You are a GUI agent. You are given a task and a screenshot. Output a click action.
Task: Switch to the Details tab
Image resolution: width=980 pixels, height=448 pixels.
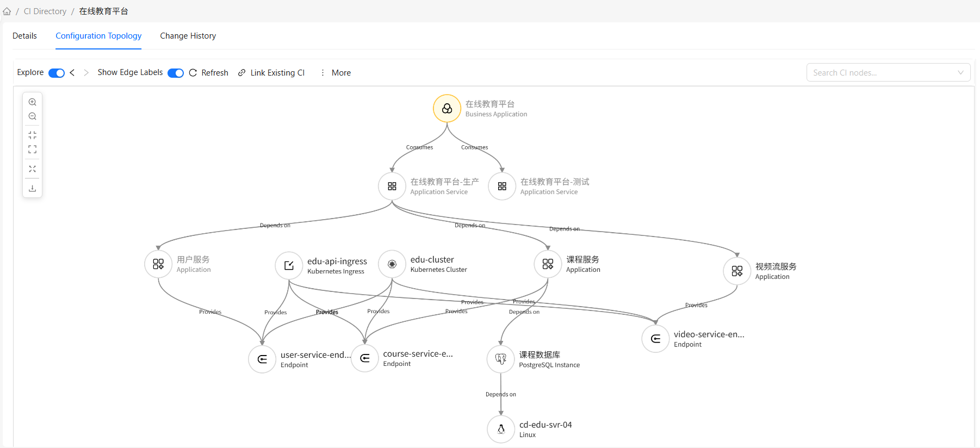[x=24, y=36]
